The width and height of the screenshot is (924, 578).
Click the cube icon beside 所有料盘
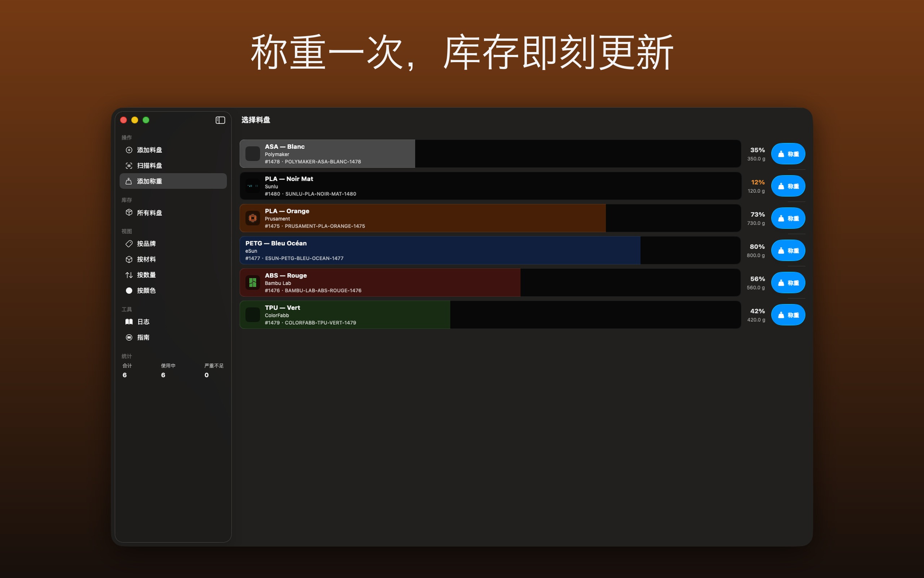129,213
